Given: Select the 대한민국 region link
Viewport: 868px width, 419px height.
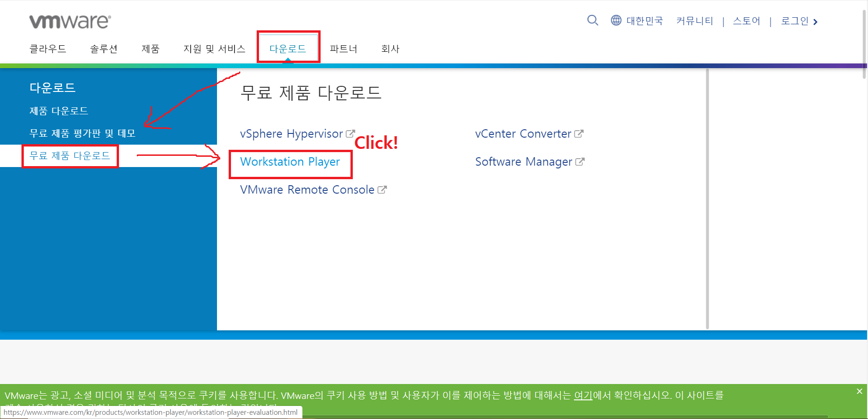Looking at the screenshot, I should tap(644, 21).
